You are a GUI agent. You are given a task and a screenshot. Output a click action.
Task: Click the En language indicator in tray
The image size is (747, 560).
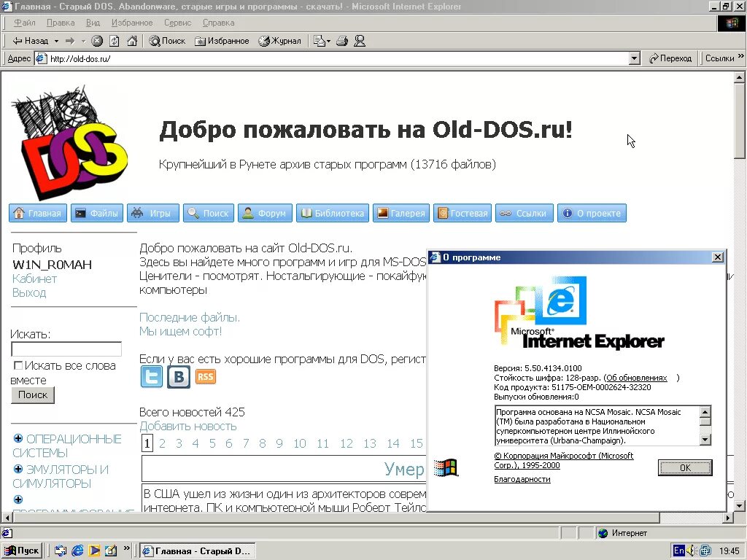679,551
